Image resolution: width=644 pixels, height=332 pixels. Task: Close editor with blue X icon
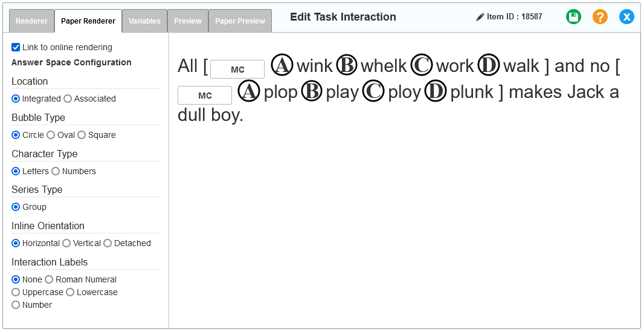626,17
